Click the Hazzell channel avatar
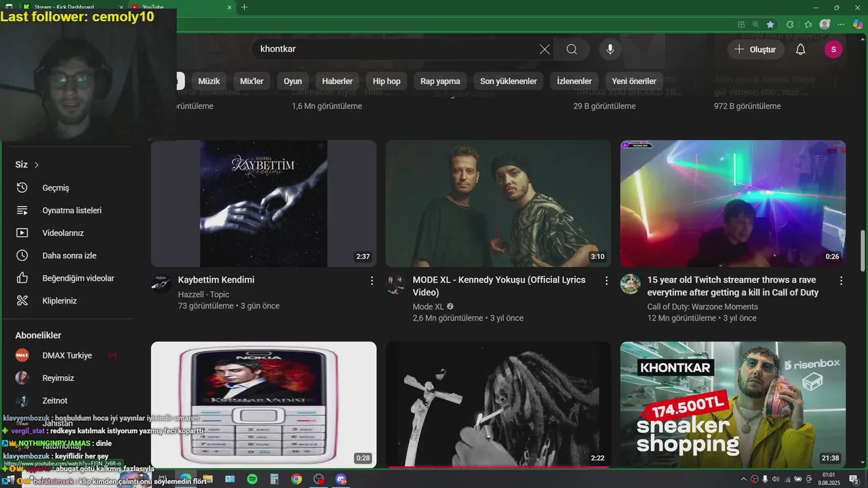The image size is (868, 488). [x=161, y=284]
